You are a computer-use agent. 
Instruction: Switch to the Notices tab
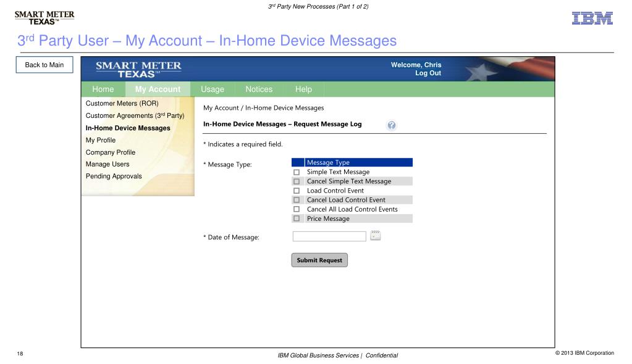259,89
